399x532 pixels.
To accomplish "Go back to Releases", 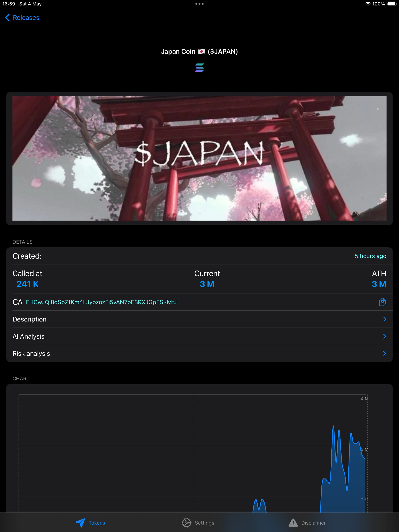I will pos(22,18).
